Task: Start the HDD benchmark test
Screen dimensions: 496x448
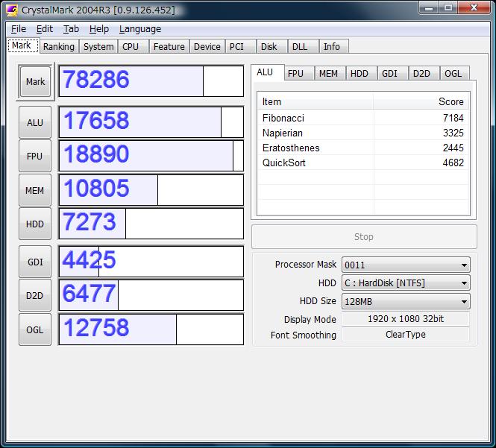Action: click(x=35, y=224)
